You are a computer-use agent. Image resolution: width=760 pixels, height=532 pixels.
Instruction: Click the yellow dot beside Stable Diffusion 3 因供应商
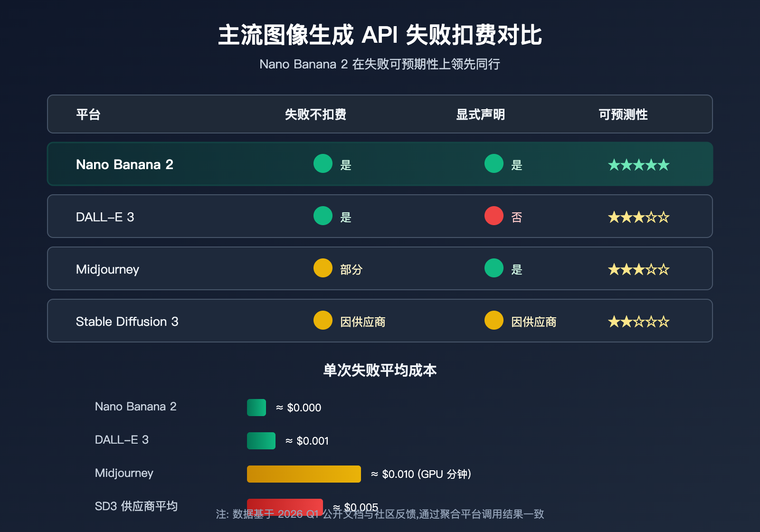coord(323,321)
